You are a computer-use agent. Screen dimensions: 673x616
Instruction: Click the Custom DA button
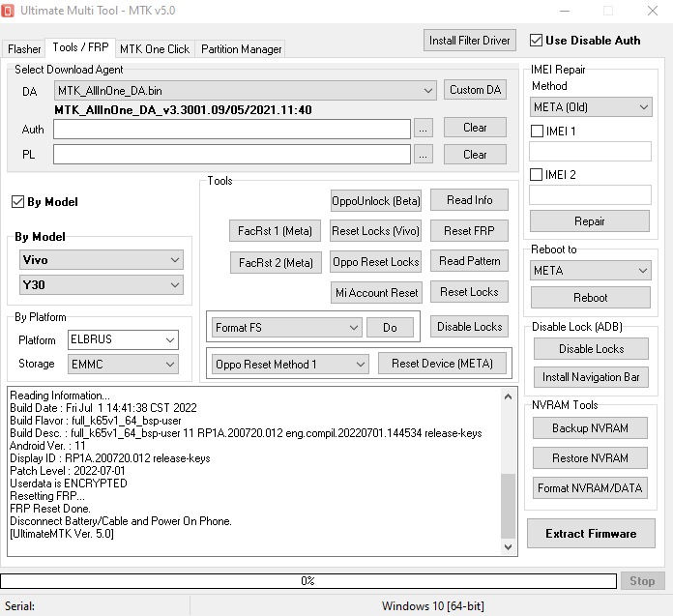click(475, 90)
